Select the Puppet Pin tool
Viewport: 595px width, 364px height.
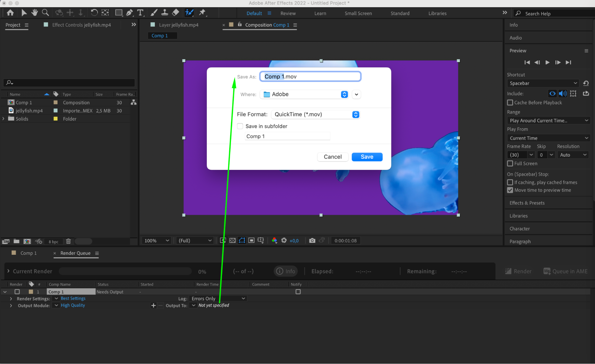point(202,13)
